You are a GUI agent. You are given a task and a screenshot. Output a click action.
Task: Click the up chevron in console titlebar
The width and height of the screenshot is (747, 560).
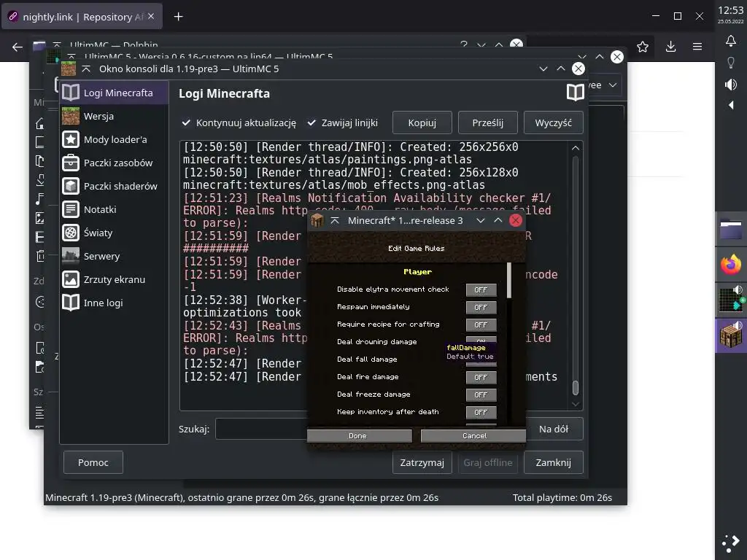click(x=561, y=69)
